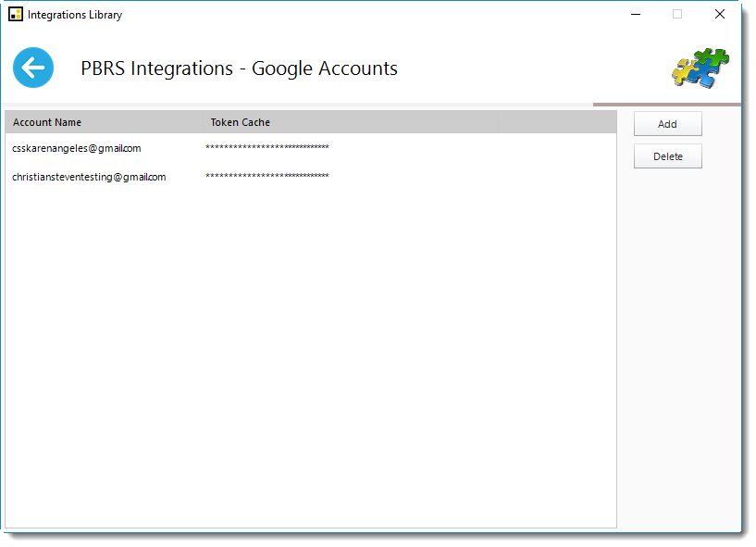756x547 pixels.
Task: Add a new Google account
Action: click(x=667, y=124)
